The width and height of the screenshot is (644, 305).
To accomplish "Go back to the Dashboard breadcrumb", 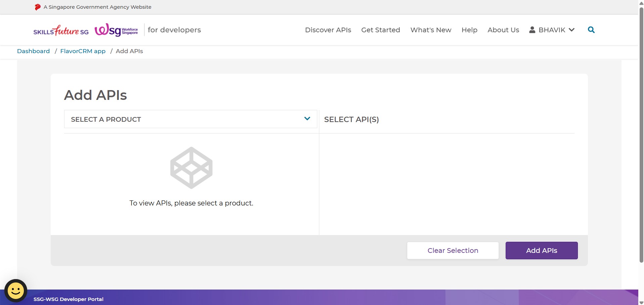I will [33, 51].
